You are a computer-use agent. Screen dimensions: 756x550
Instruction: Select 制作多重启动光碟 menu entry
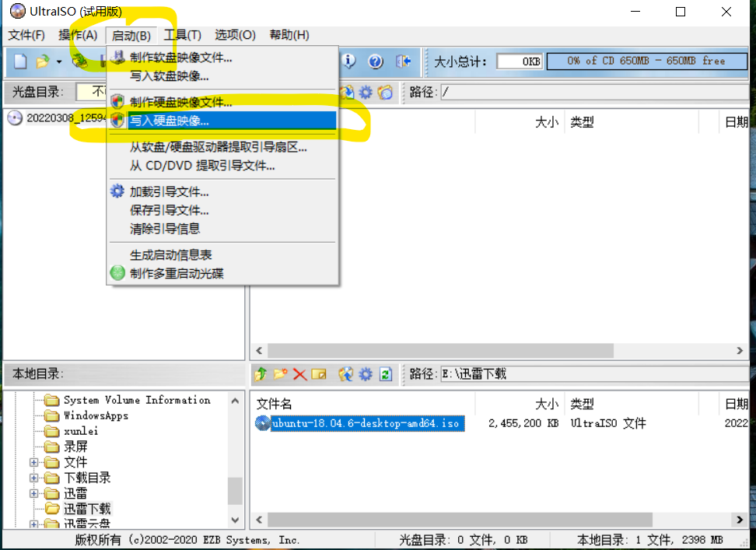pyautogui.click(x=222, y=273)
